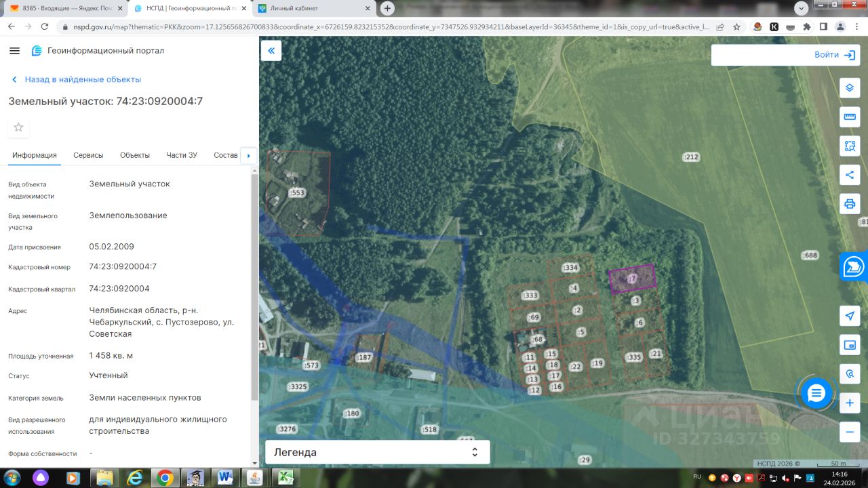Open the Состав tab

tap(226, 155)
